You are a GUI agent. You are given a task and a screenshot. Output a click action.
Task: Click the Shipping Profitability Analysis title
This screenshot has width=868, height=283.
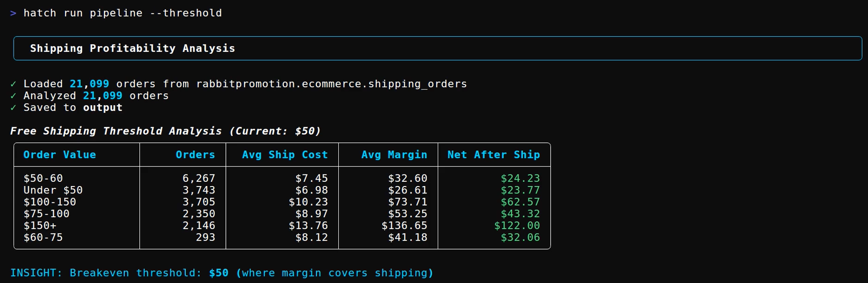tap(132, 49)
